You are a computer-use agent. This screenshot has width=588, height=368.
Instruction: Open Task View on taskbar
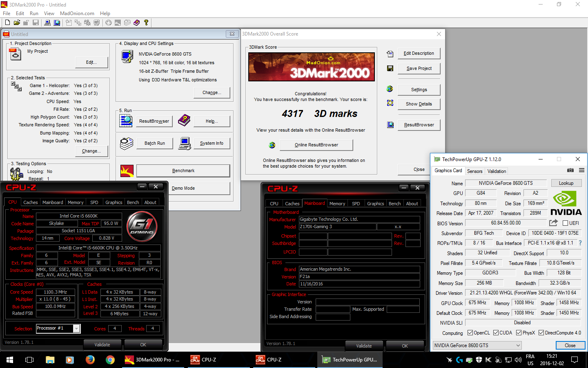click(x=29, y=360)
